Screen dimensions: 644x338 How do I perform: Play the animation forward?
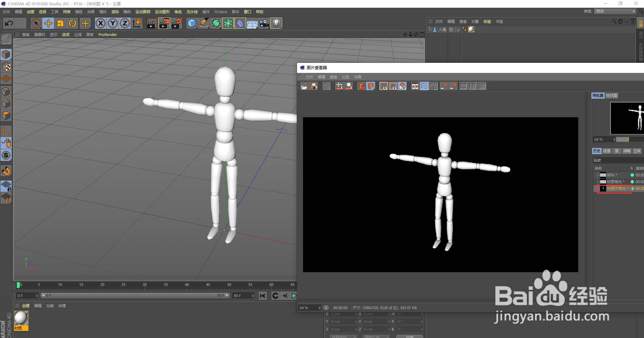pos(294,296)
